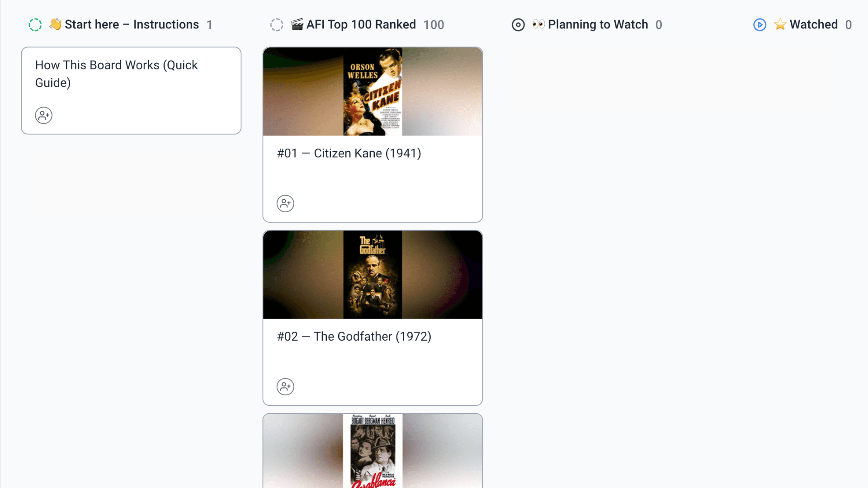
Task: Assign a member on the Quick Guide card
Action: [43, 115]
